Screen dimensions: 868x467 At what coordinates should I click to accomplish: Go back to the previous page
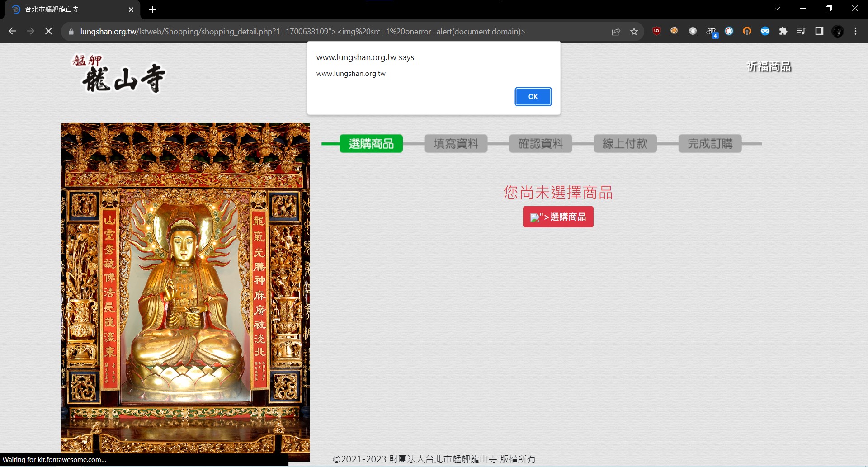(12, 31)
